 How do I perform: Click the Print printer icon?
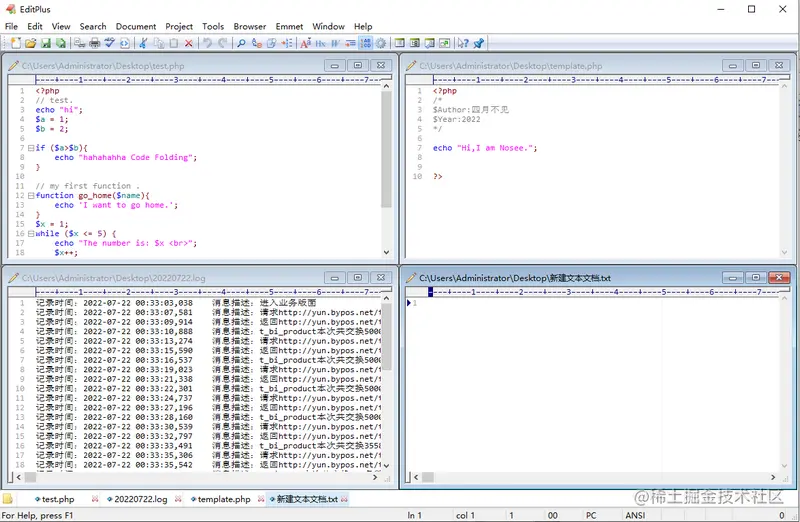[x=95, y=43]
